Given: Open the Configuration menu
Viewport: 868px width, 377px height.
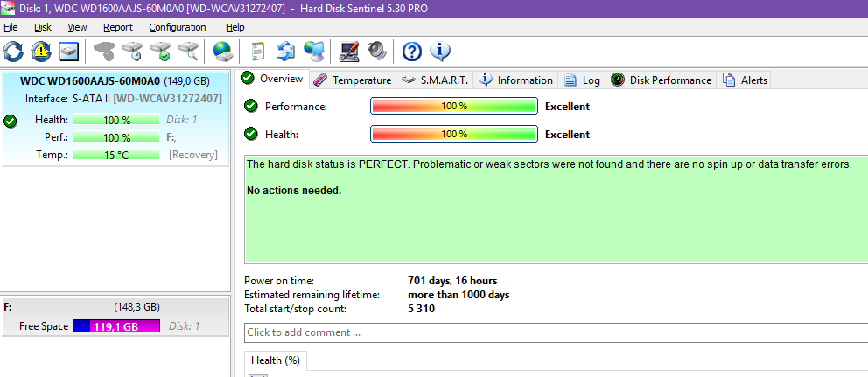Looking at the screenshot, I should pos(177,27).
